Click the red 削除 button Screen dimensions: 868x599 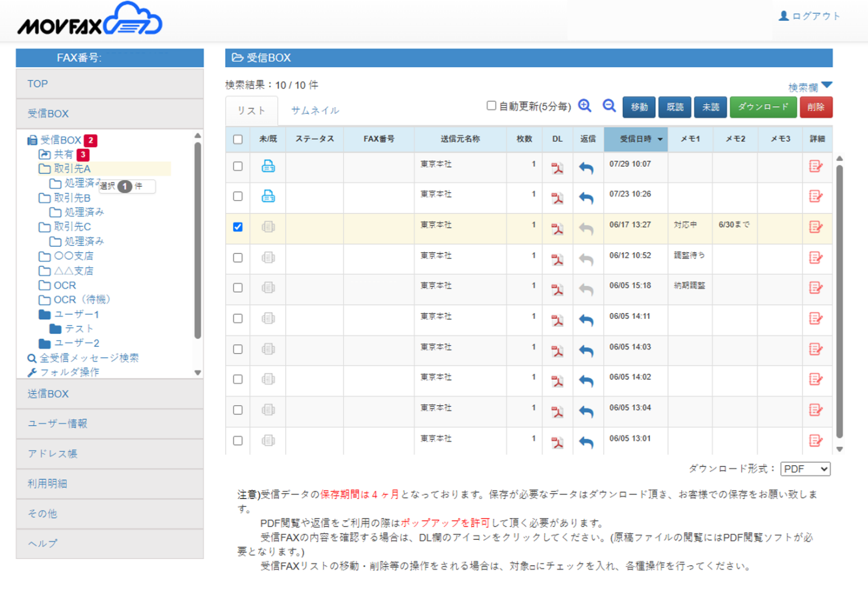pyautogui.click(x=816, y=107)
